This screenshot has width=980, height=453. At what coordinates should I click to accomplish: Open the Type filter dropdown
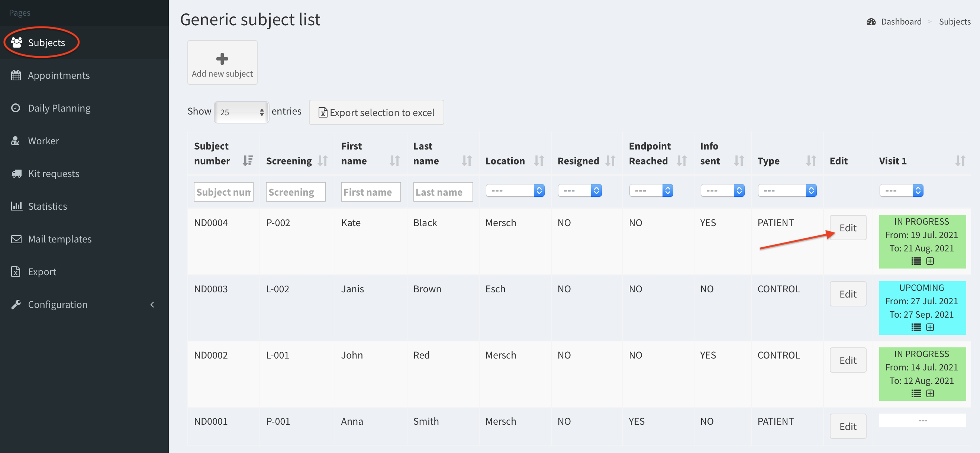point(787,190)
